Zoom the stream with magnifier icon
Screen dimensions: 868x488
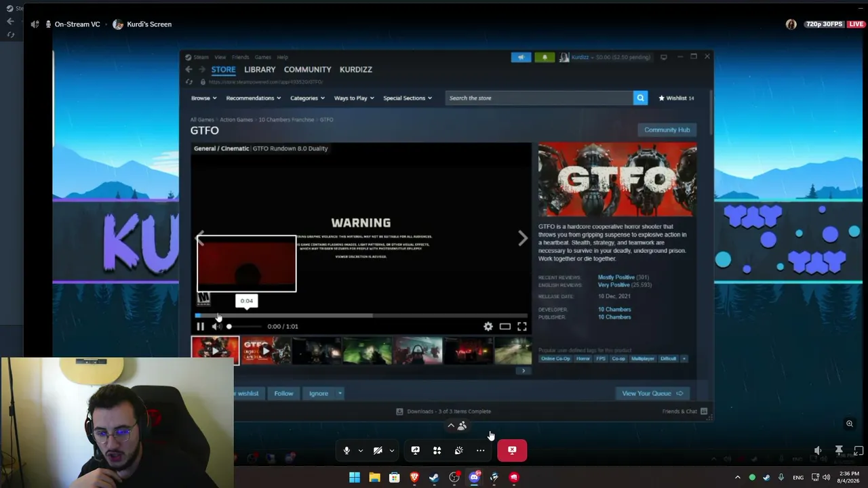[849, 424]
